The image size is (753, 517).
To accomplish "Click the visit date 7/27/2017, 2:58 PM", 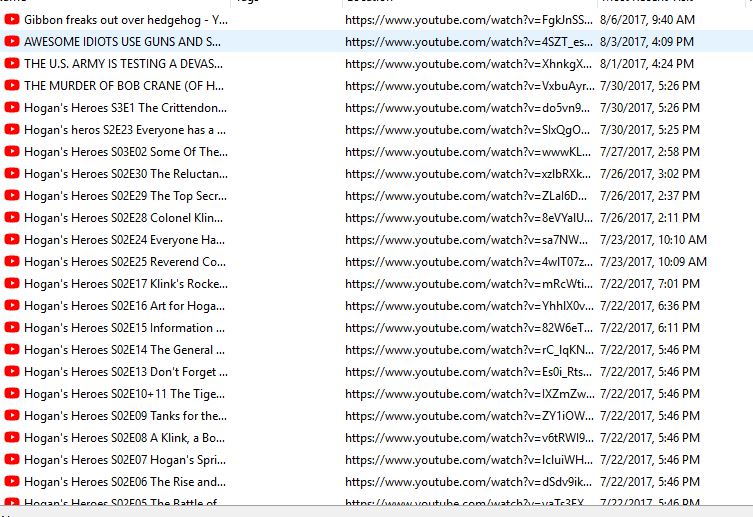I will [650, 152].
